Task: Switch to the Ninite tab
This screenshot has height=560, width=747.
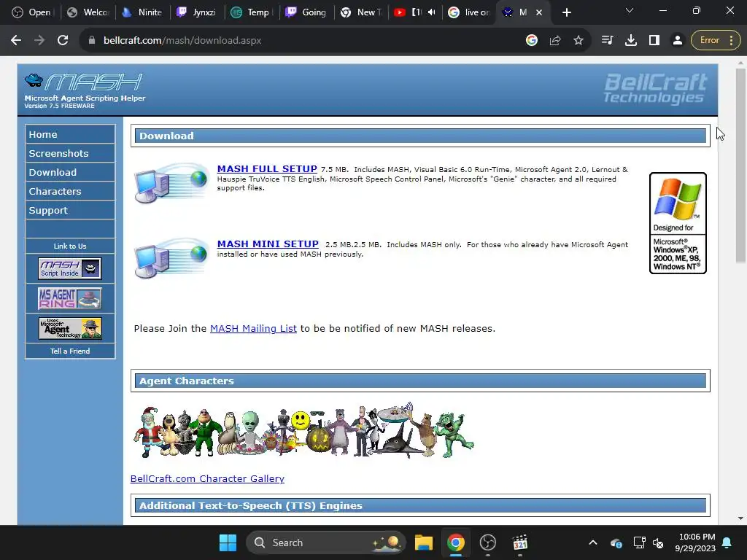Action: (x=142, y=12)
